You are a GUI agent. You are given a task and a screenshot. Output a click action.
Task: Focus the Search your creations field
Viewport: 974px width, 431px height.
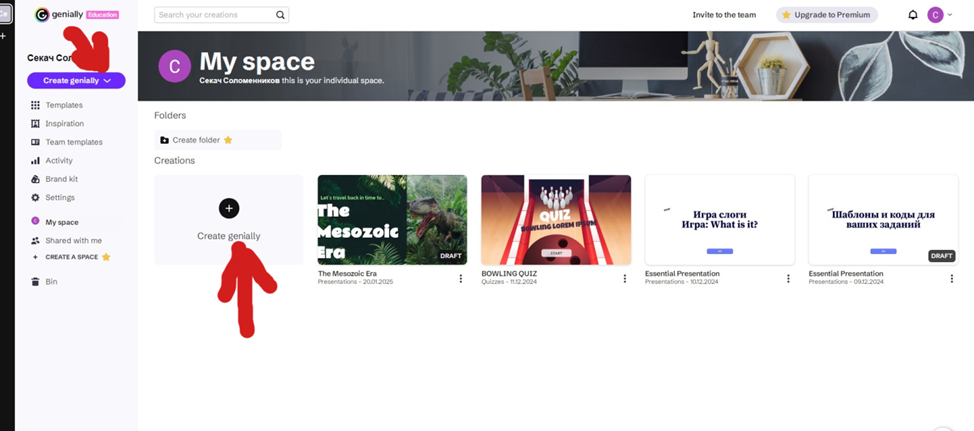click(x=221, y=15)
